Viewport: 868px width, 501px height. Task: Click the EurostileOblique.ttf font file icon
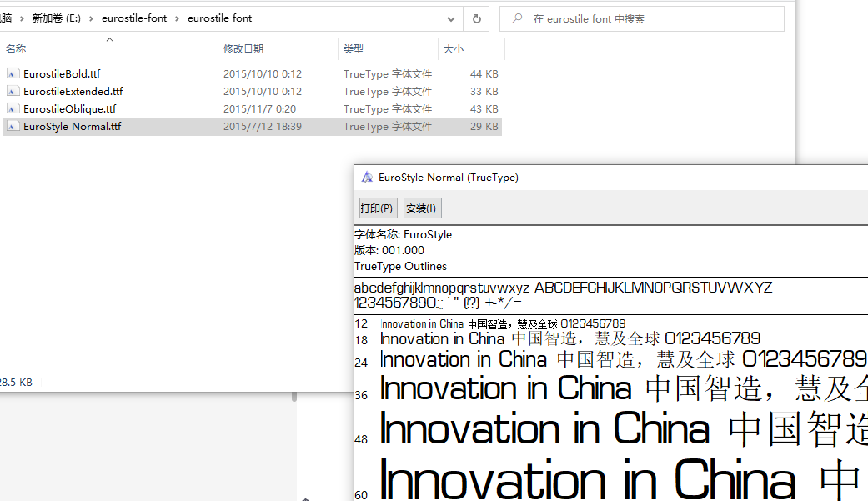point(13,109)
